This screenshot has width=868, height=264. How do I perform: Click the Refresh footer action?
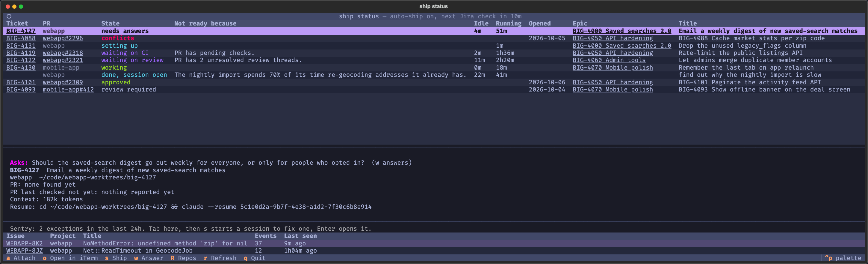point(220,258)
